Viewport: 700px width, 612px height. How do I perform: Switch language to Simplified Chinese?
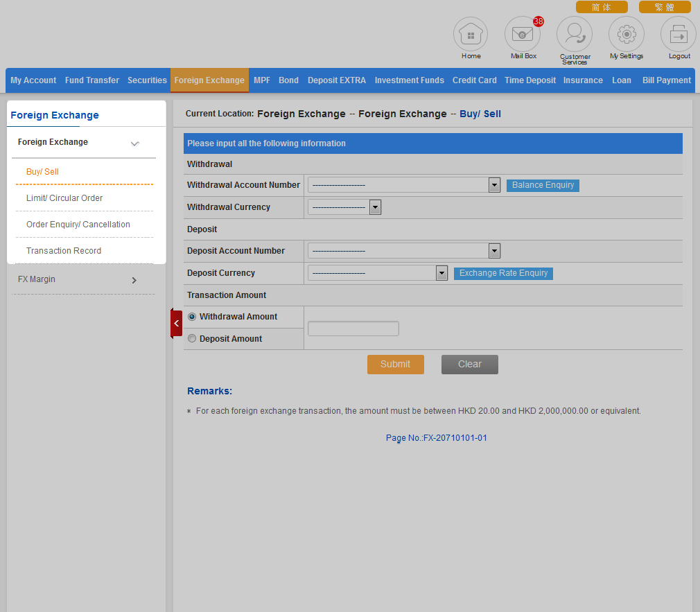[601, 7]
